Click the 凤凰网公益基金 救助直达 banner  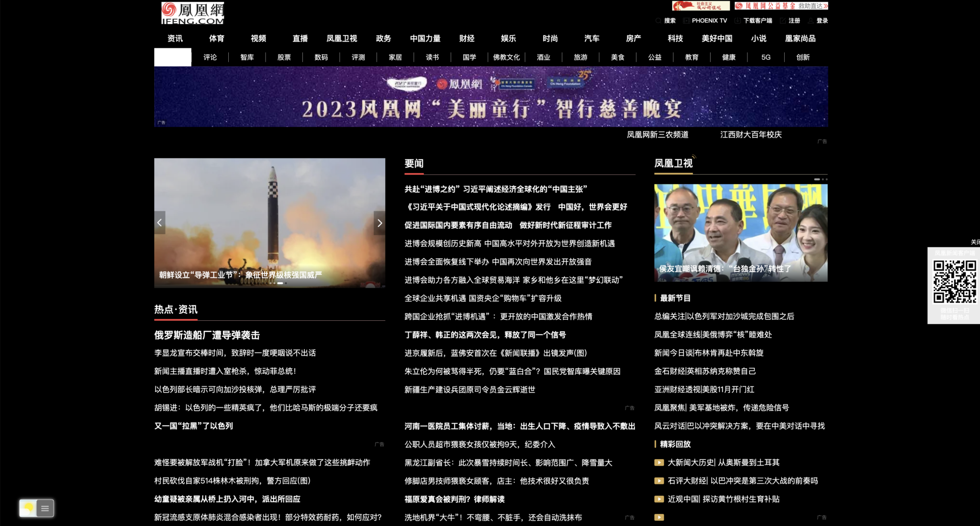(x=781, y=6)
